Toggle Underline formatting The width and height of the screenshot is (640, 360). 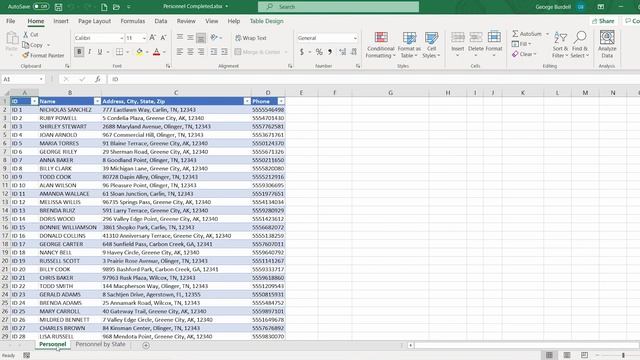tap(100, 52)
